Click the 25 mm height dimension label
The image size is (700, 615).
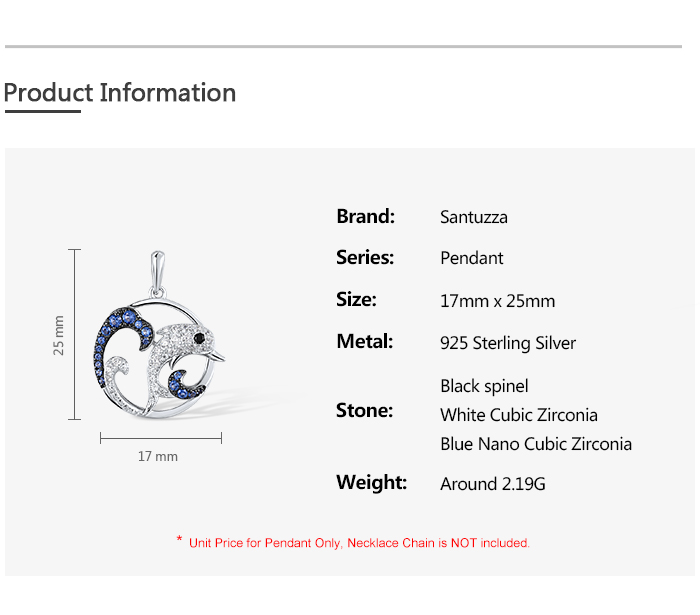coord(59,335)
